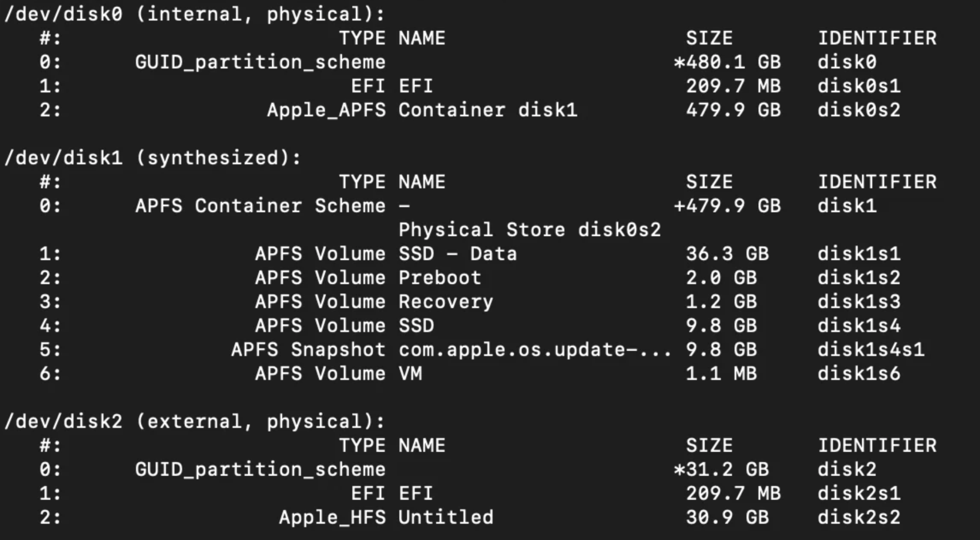980x540 pixels.
Task: Click the disk0s2 identifier
Action: [x=858, y=110]
